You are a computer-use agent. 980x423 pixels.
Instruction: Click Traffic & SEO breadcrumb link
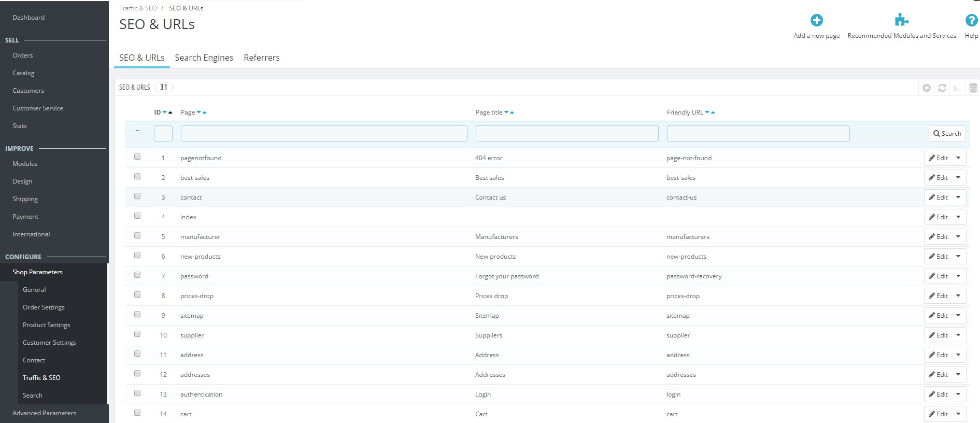click(x=138, y=8)
